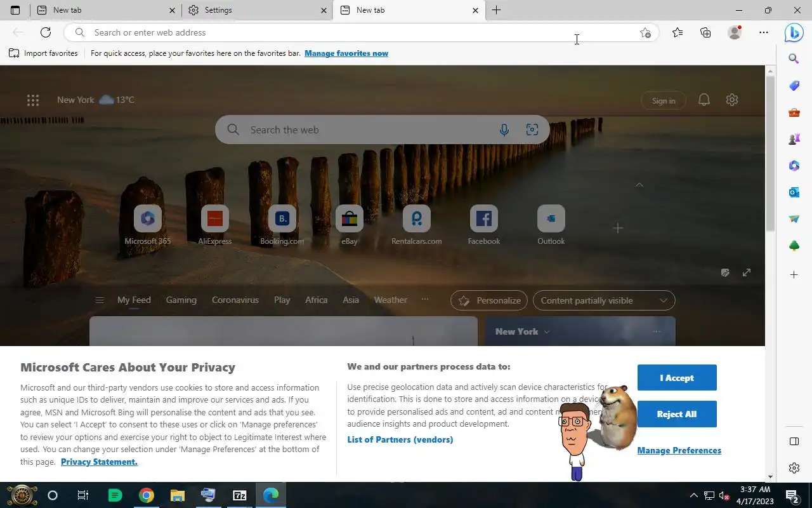Expand background image fullscreen icon

[x=747, y=272]
